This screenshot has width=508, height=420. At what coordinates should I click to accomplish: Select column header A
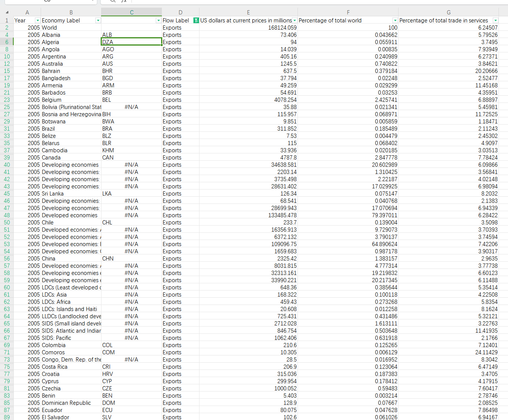coord(27,12)
